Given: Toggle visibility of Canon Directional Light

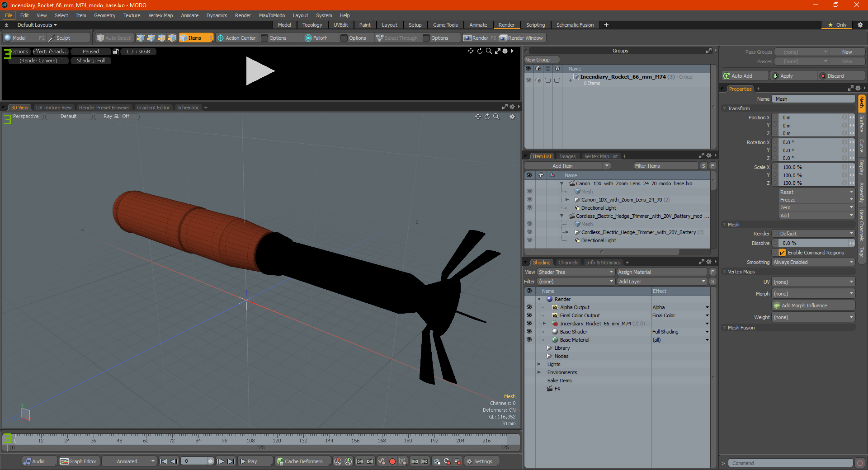Looking at the screenshot, I should pyautogui.click(x=529, y=208).
